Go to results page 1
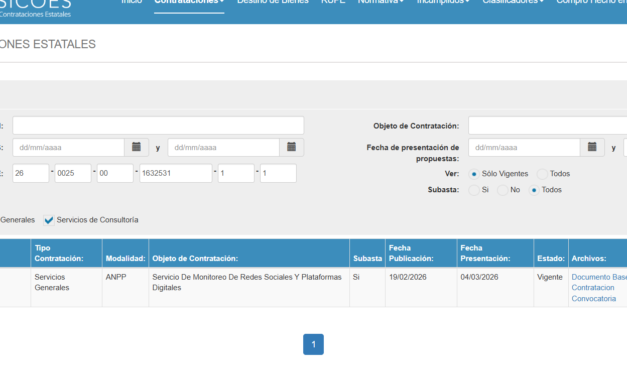627x376 pixels. (314, 344)
